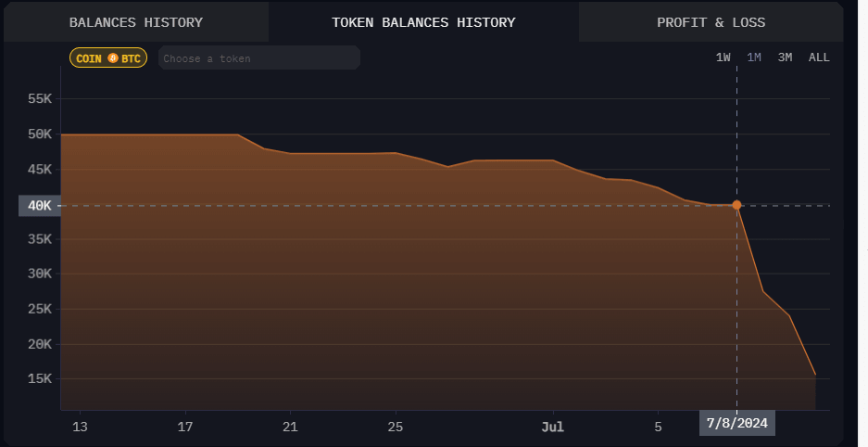
Task: Click the highlighted 40K y-axis label
Action: click(37, 205)
